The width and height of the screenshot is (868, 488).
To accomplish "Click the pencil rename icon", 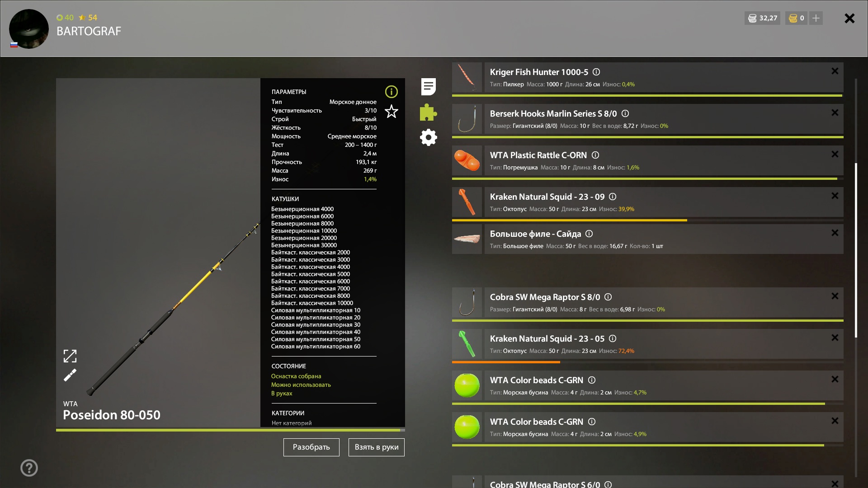I will 70,375.
